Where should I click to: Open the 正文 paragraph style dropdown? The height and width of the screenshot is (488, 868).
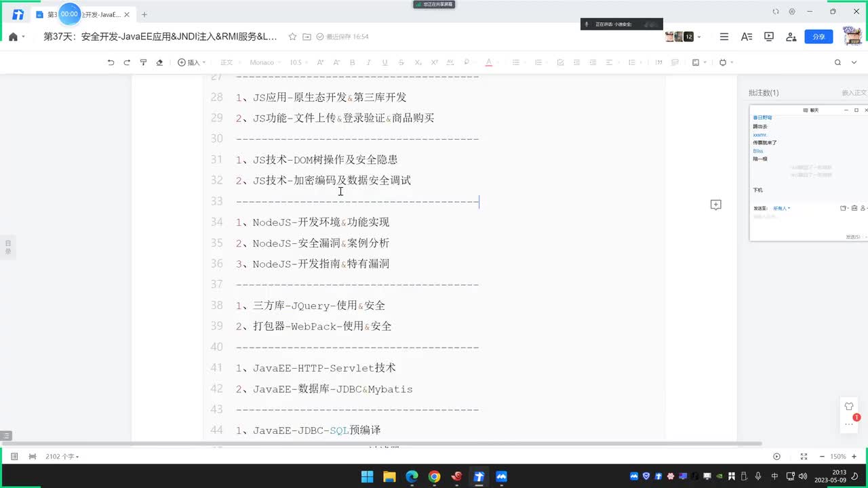229,62
